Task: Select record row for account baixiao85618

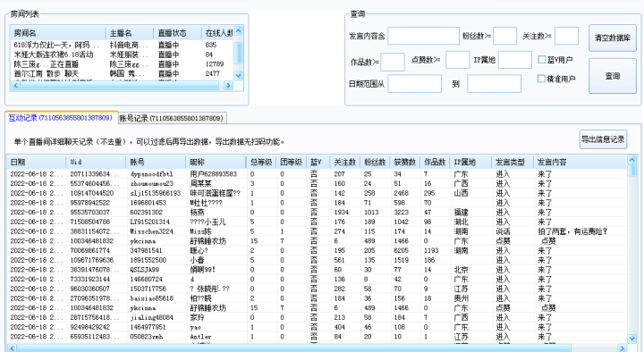Action: 317,298
